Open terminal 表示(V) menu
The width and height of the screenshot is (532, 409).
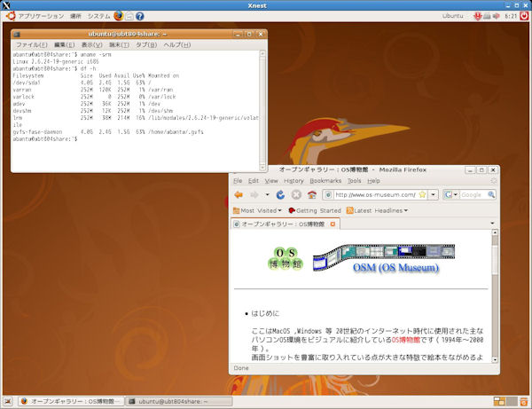tap(91, 44)
